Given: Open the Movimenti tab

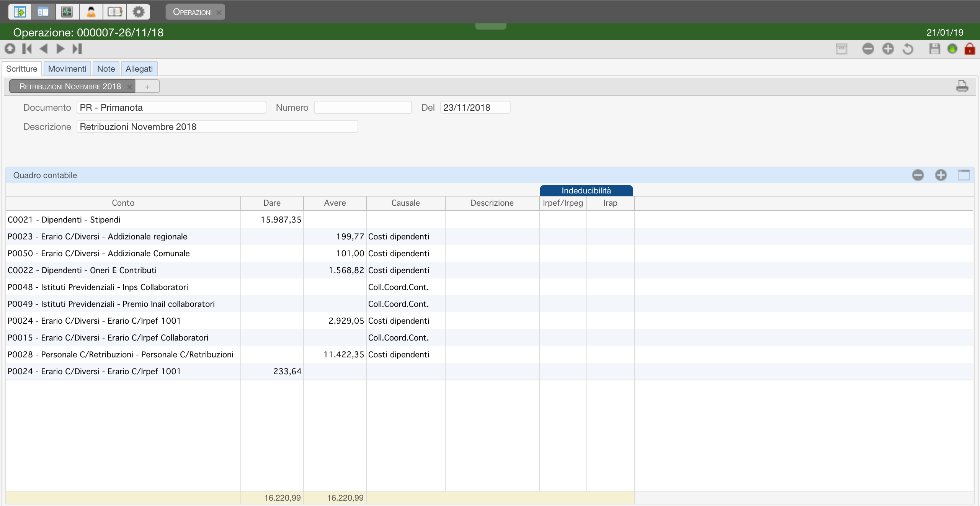Looking at the screenshot, I should [x=67, y=69].
